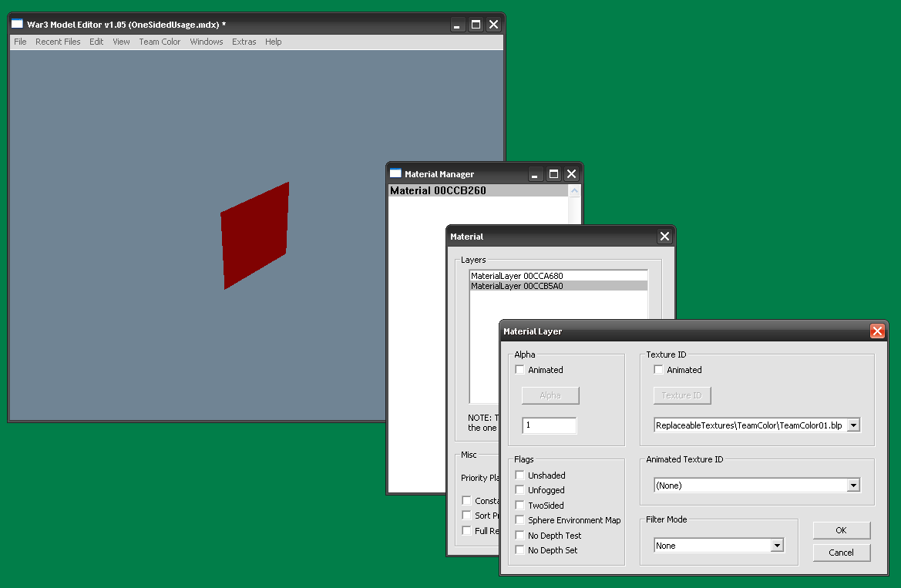Enable the Alpha Animated checkbox
Viewport: 901px width, 588px height.
tap(520, 370)
